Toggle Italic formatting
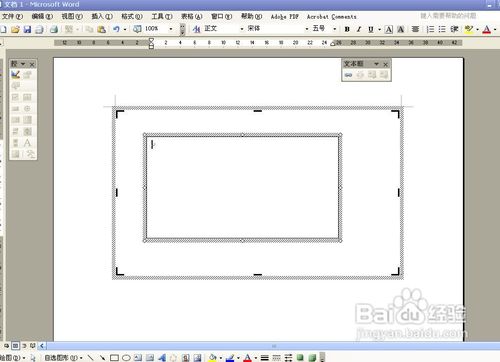The image size is (500, 362). coord(359,29)
